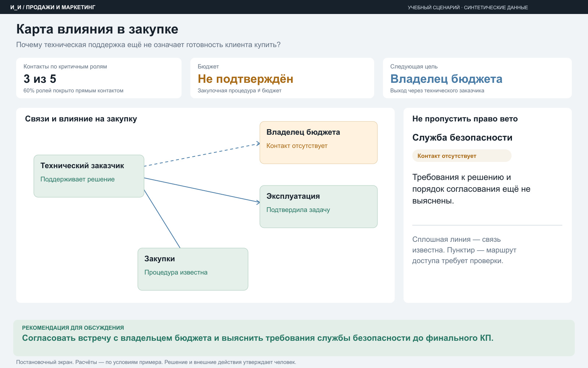Click the footer note 'Постановочный экран'
The height and width of the screenshot is (368, 588).
click(156, 362)
